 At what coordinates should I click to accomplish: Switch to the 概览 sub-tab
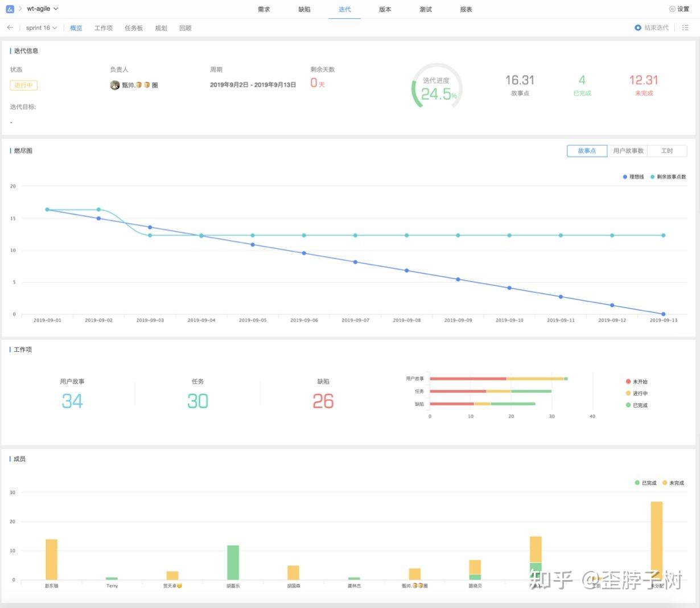pos(76,28)
